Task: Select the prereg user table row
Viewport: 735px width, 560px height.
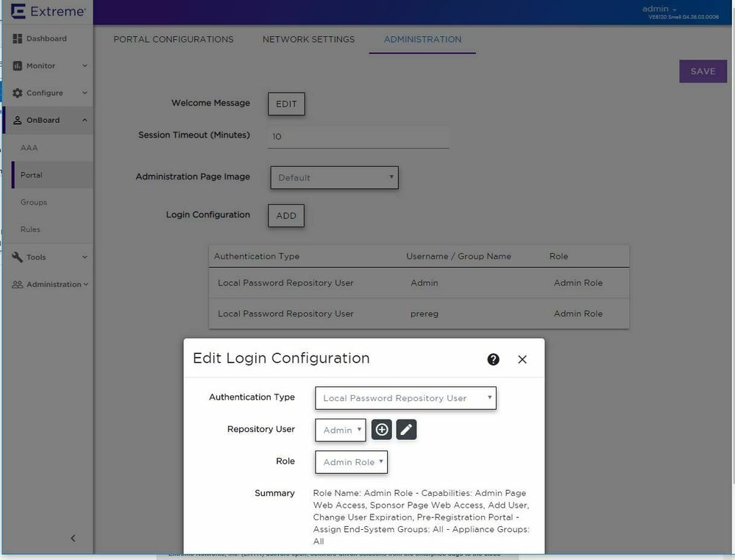Action: pyautogui.click(x=419, y=313)
